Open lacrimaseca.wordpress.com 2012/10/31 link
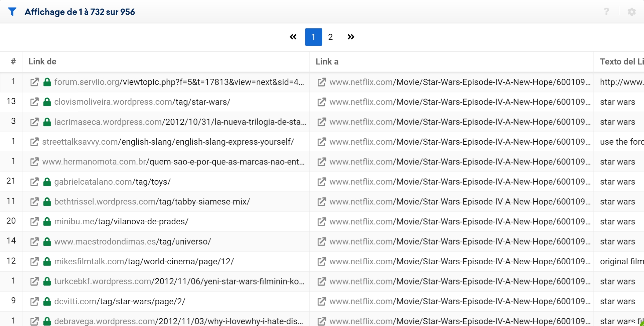 180,122
